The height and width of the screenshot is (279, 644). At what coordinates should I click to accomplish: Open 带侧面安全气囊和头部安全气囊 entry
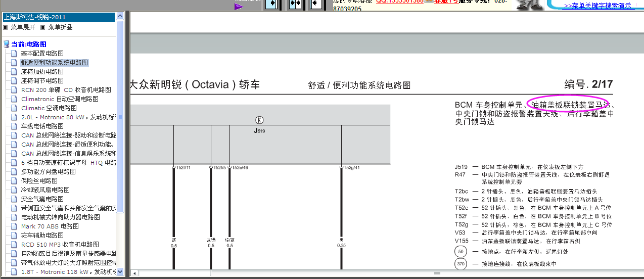[68, 208]
